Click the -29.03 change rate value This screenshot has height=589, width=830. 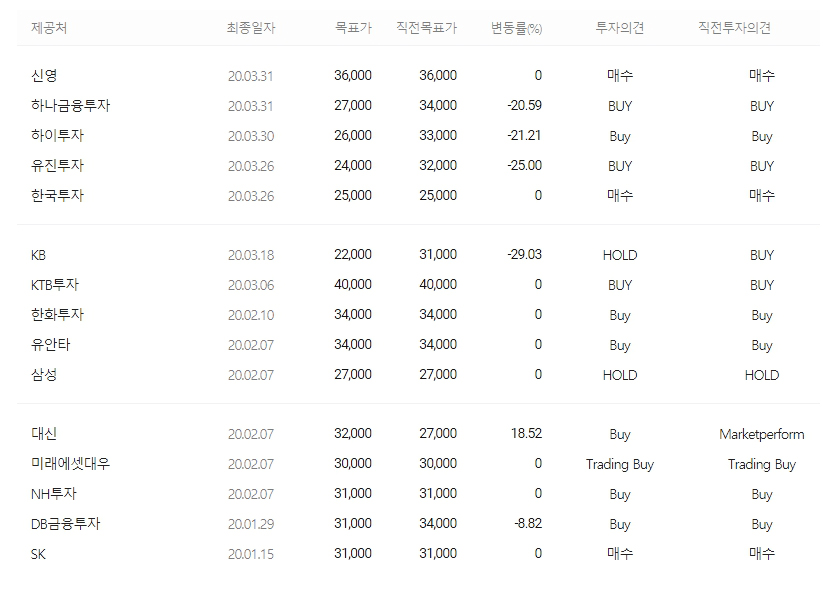[x=524, y=255]
